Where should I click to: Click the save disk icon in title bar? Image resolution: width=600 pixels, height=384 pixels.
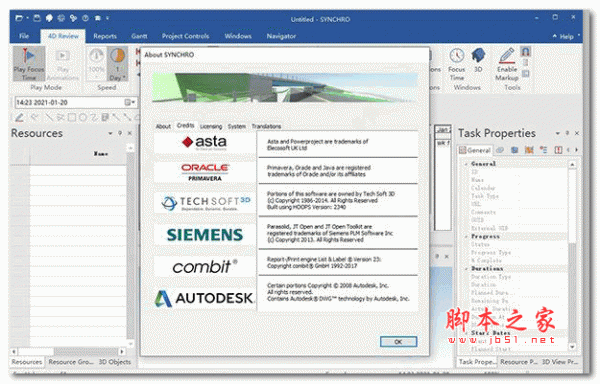[x=37, y=18]
